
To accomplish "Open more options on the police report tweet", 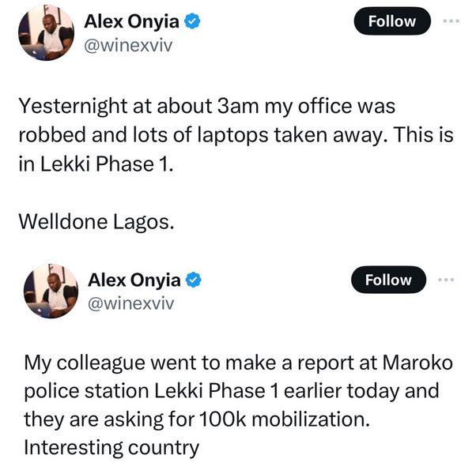I will tap(447, 280).
